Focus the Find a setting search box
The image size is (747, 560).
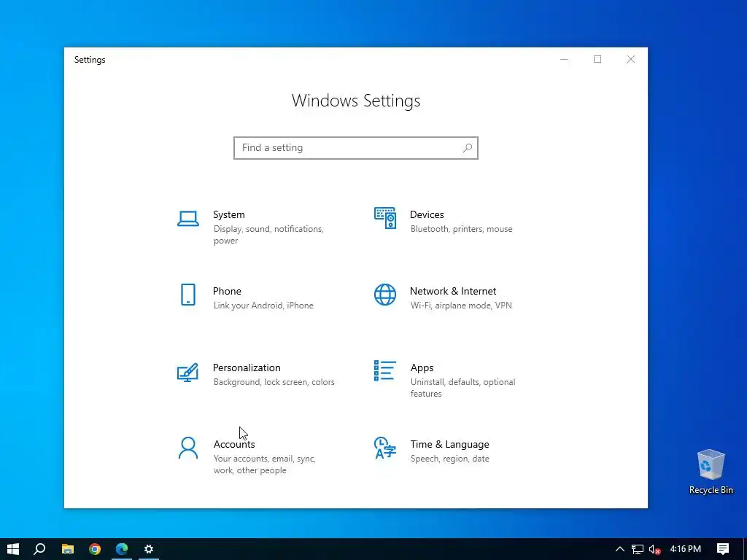click(x=356, y=147)
